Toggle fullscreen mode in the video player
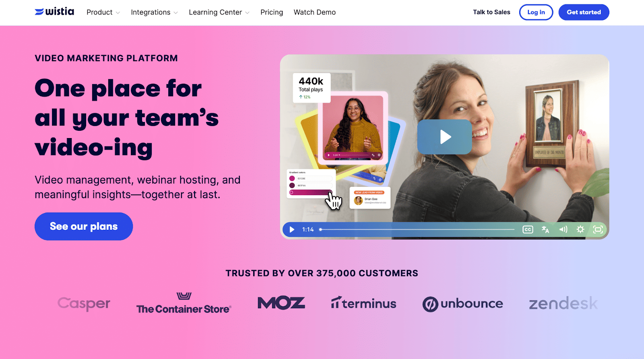 (598, 229)
